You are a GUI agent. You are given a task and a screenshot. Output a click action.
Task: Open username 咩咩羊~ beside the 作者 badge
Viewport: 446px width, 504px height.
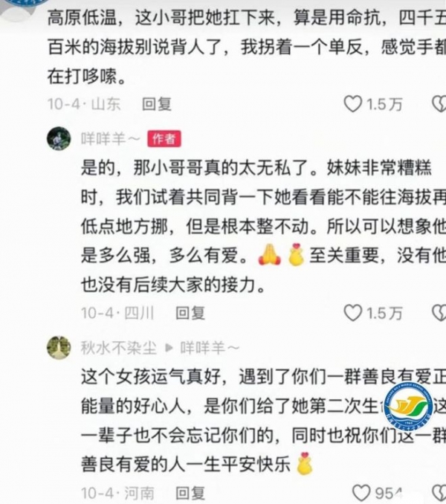[111, 139]
